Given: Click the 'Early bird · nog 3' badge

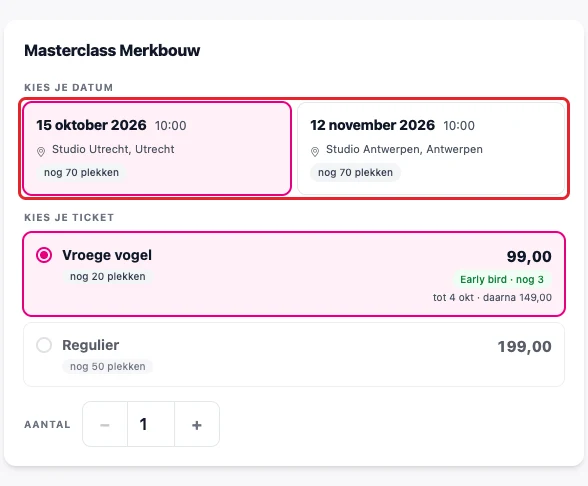Looking at the screenshot, I should tap(502, 279).
